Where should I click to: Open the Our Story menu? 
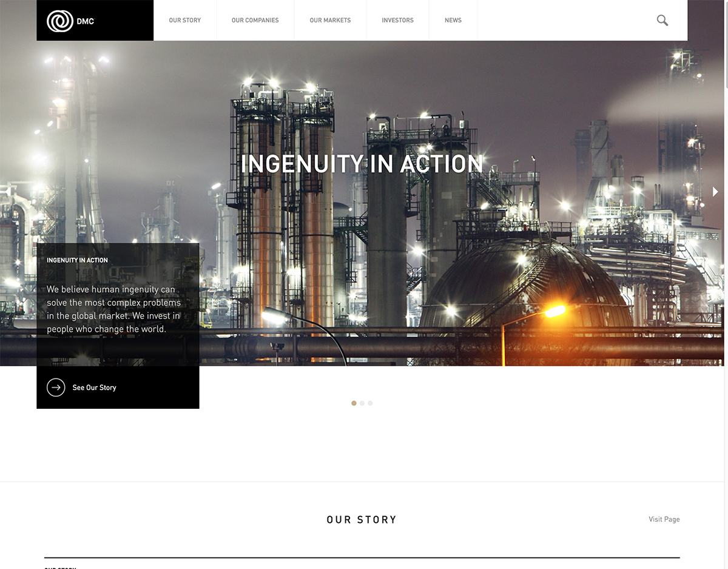click(185, 20)
